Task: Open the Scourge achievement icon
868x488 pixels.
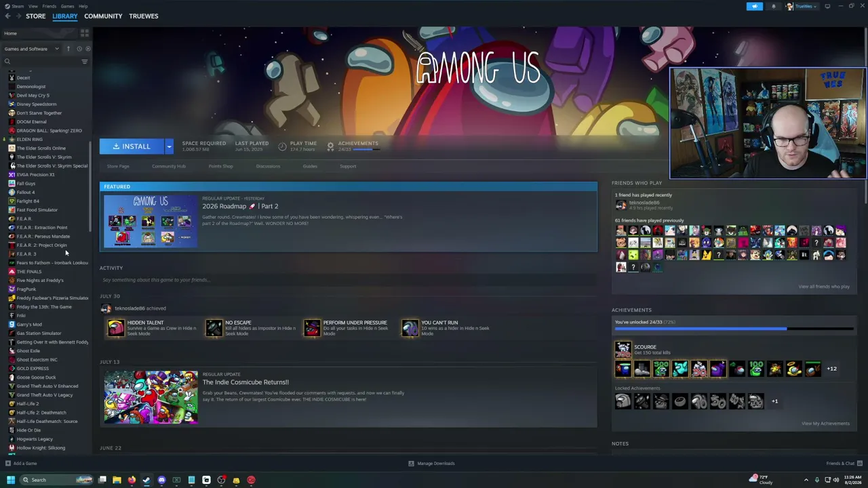Action: coord(623,350)
